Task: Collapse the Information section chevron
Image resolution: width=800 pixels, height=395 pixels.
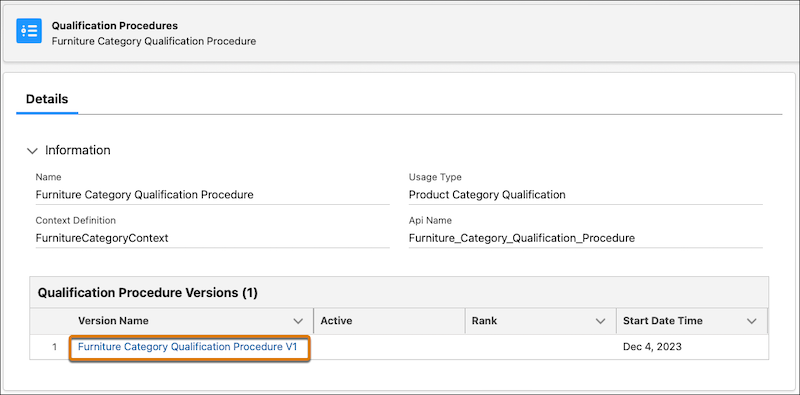Action: 32,151
